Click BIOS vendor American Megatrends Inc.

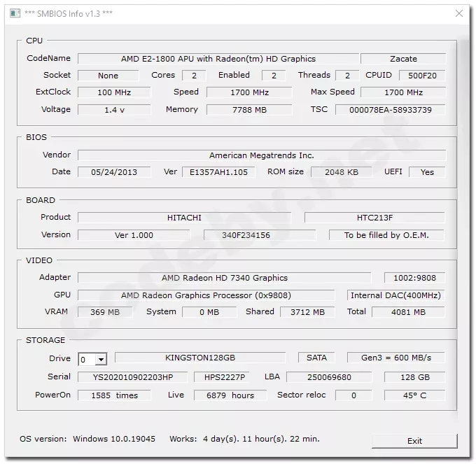[262, 155]
